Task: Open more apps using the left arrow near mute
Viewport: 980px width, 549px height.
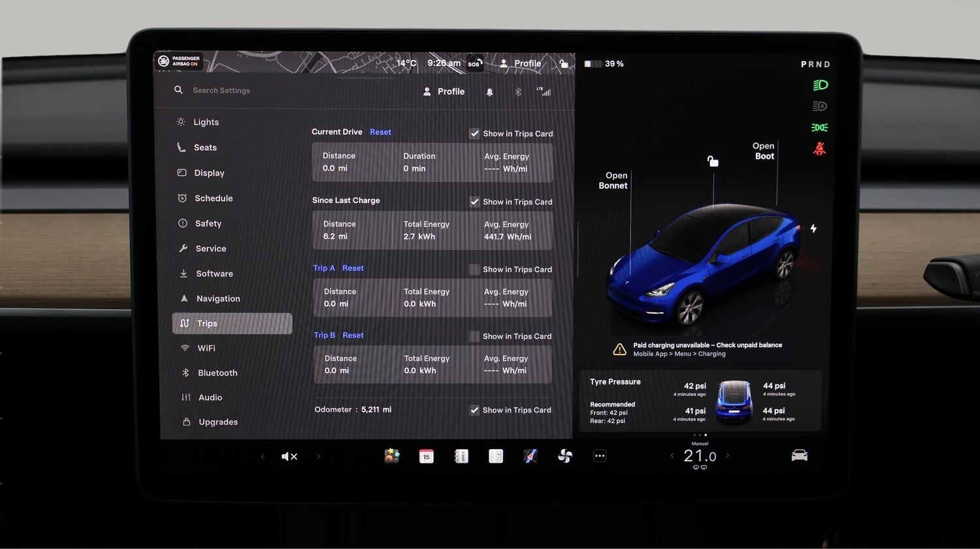Action: (x=263, y=456)
